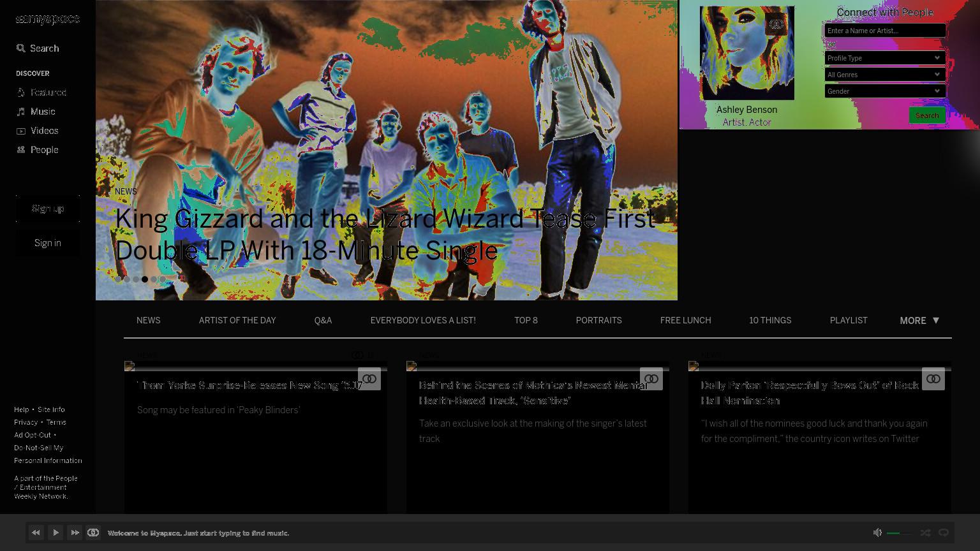Select the first carousel slide dot
This screenshot has width=980, height=551.
[x=118, y=279]
